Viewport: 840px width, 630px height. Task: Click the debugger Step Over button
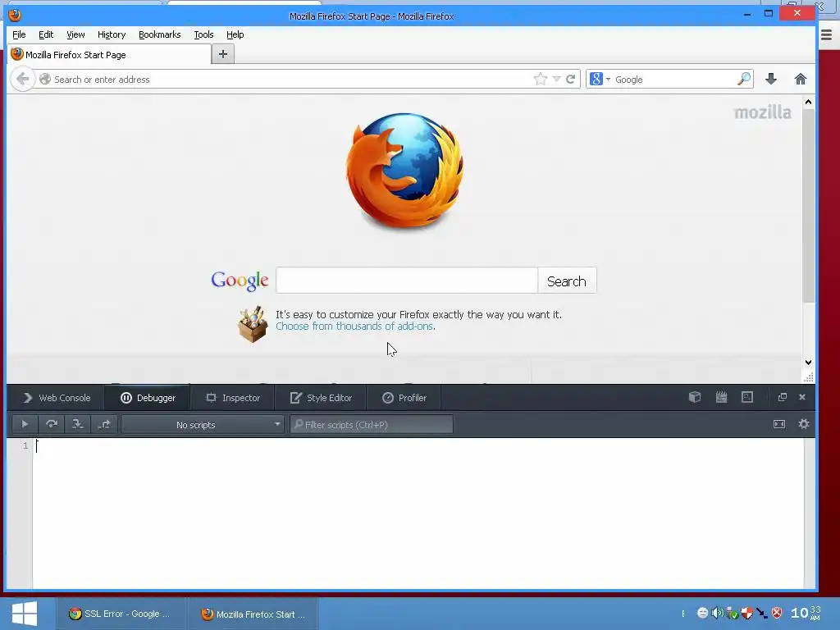(52, 424)
